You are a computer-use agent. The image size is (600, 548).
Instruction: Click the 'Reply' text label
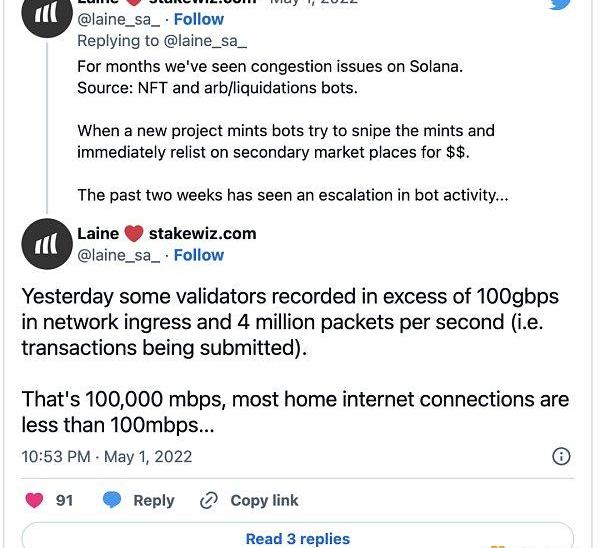[153, 500]
